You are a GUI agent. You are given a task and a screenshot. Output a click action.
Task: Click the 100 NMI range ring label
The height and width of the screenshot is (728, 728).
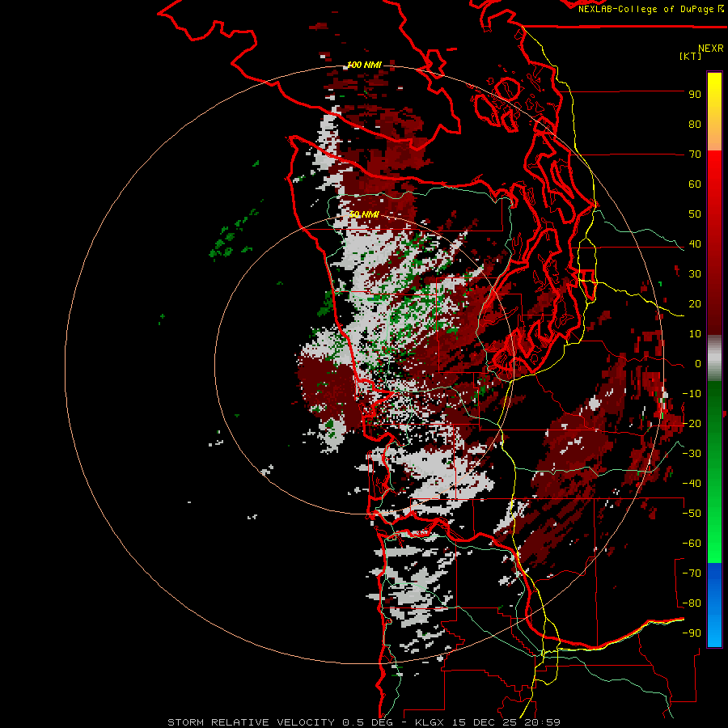pyautogui.click(x=364, y=65)
